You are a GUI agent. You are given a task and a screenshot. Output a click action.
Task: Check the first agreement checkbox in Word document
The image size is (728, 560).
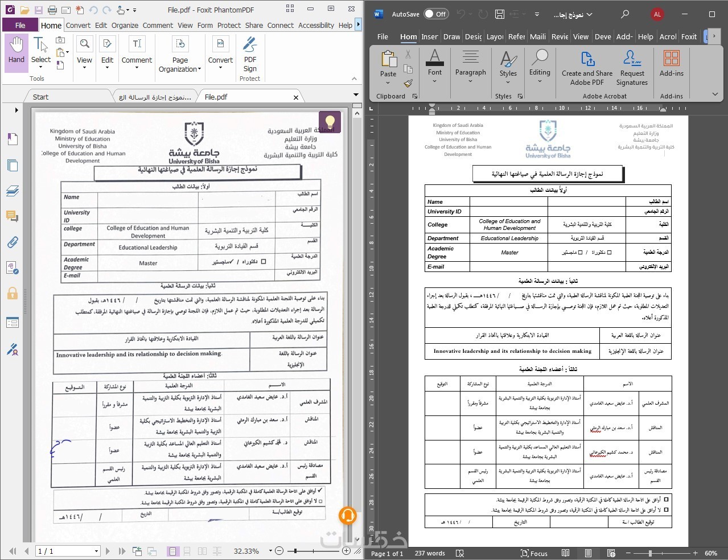coord(666,500)
